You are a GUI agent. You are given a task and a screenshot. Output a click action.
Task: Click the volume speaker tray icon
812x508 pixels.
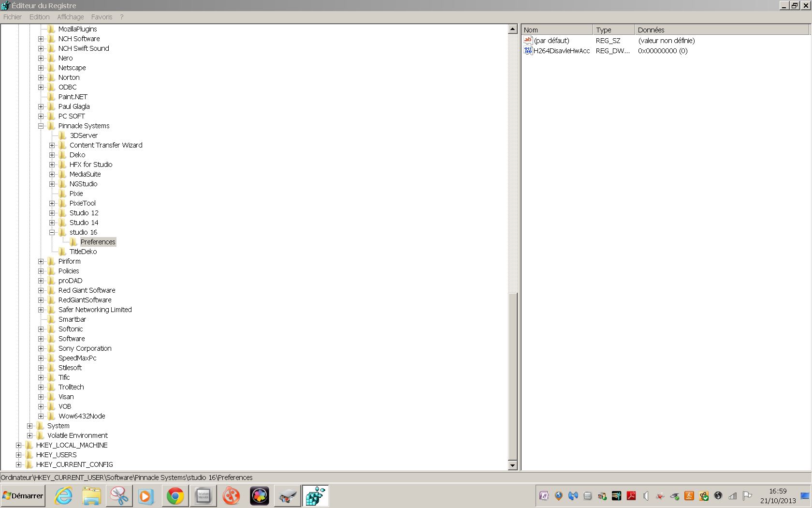pyautogui.click(x=646, y=496)
